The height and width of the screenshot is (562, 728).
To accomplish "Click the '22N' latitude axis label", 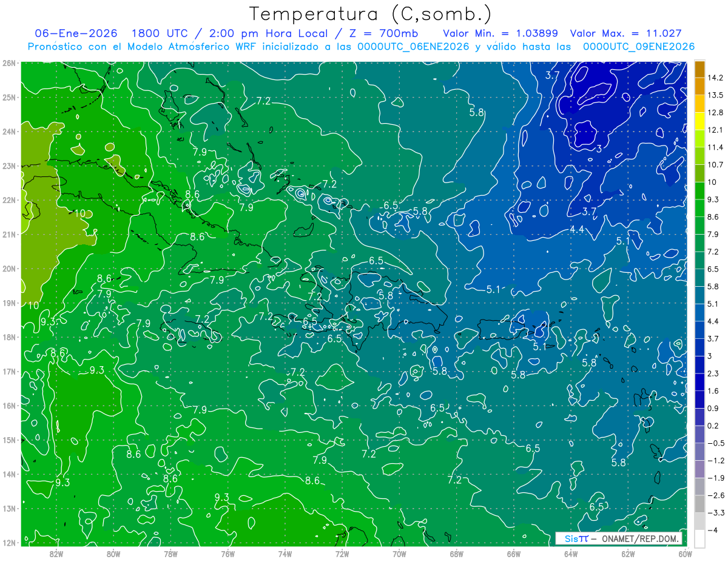I will tap(9, 200).
